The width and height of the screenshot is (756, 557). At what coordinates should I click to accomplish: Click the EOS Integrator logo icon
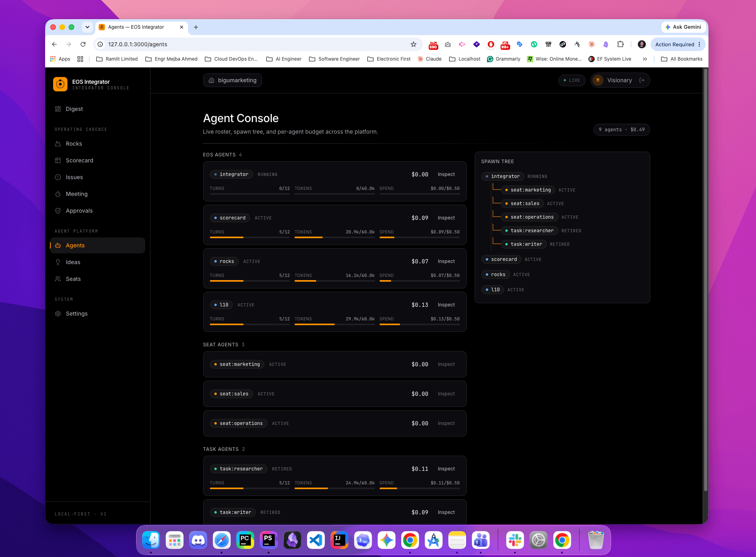[x=60, y=84]
